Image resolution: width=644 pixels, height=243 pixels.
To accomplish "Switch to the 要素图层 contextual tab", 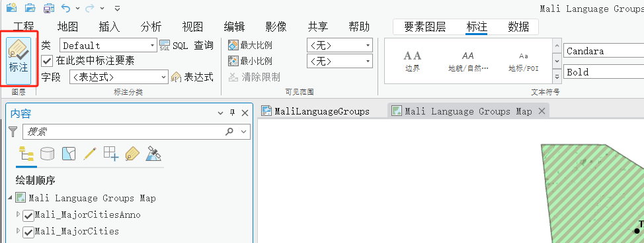I will pos(425,27).
